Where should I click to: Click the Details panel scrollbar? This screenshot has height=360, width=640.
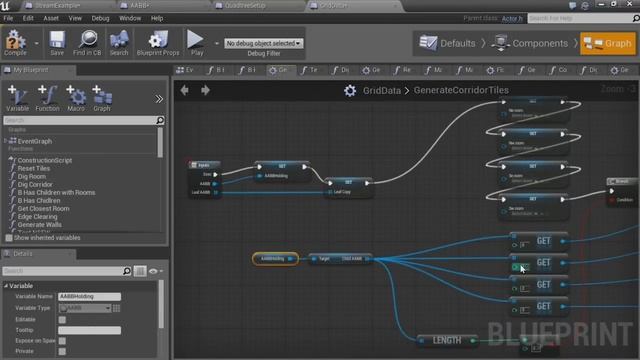click(161, 304)
